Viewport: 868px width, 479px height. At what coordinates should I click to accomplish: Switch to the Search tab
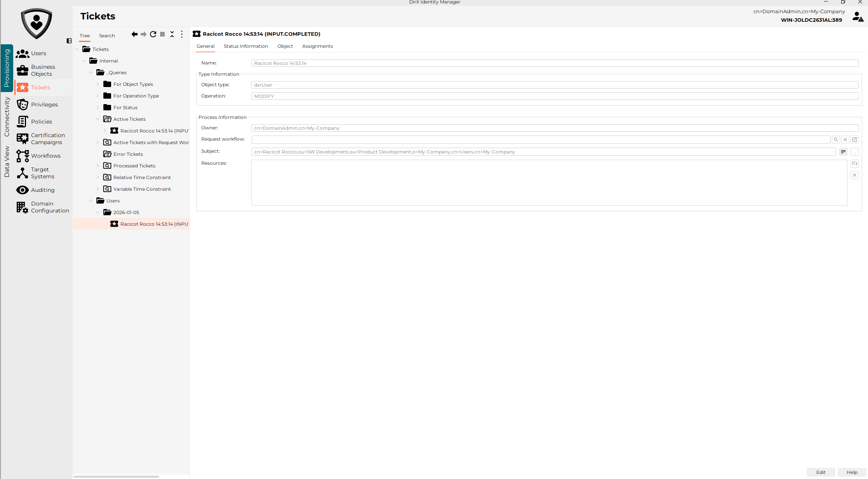point(107,36)
